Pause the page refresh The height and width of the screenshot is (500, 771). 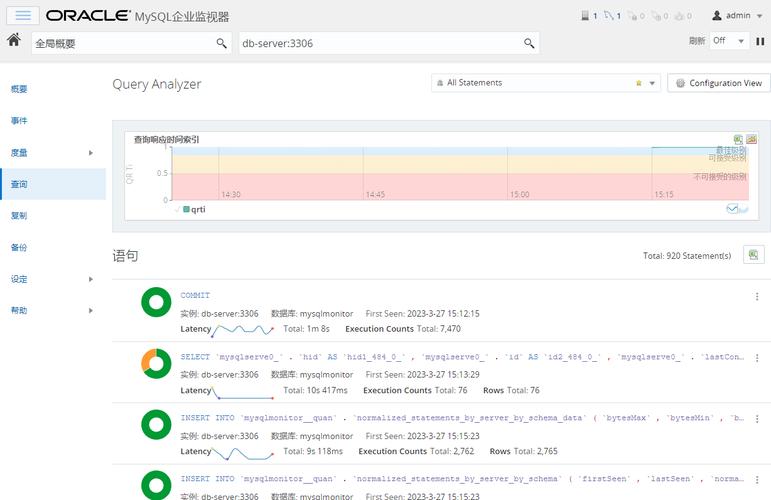[760, 41]
